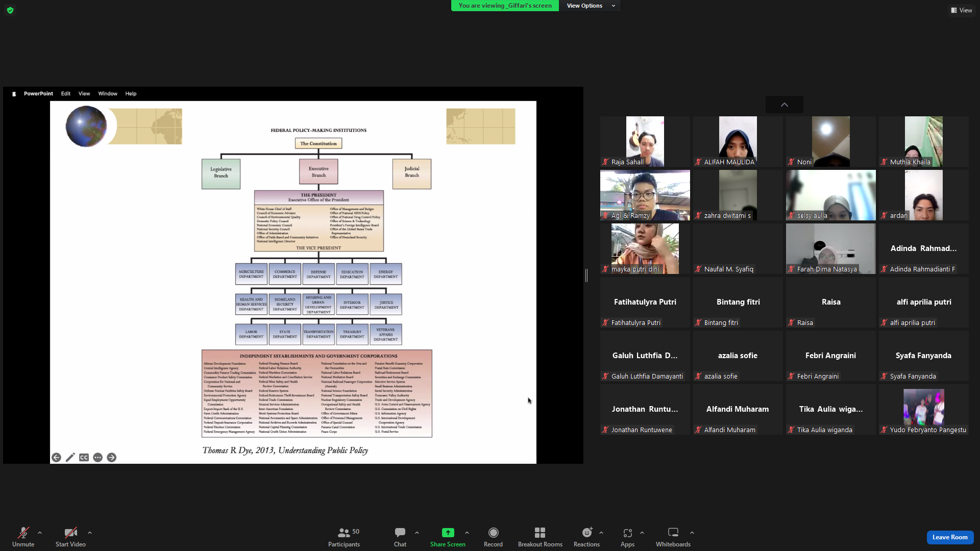Toggle slide closed captions CC icon

[84, 458]
